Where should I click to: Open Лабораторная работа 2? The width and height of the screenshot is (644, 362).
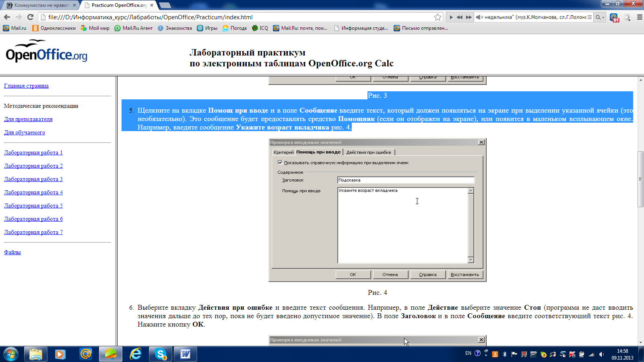(x=33, y=166)
